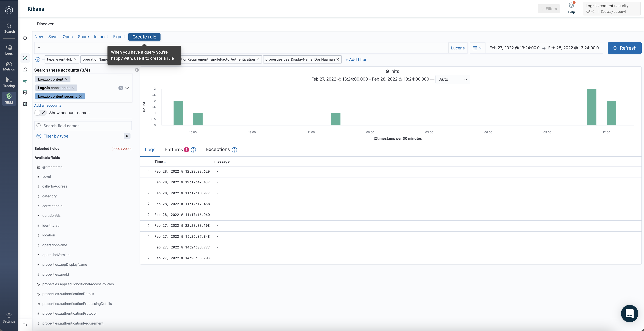Remove the Logz.io check point account
Screen dimensions: 644x331
[x=73, y=88]
